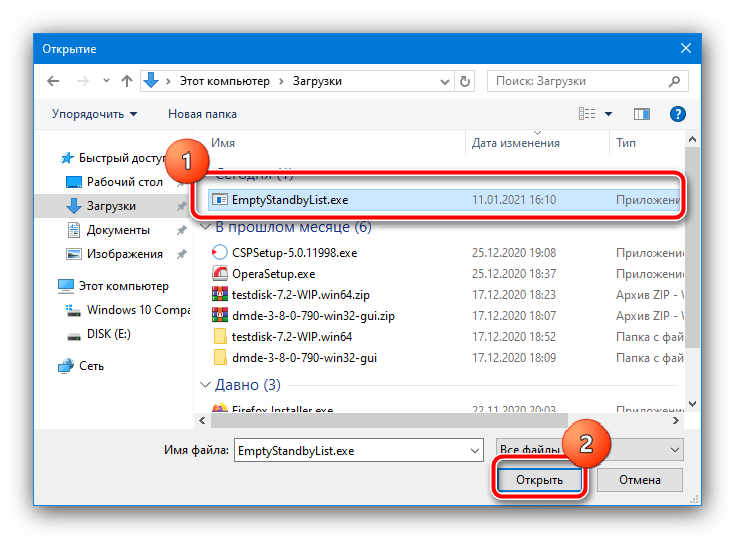
Task: Click the archive icon of dmde-3-8-0-790-win32-gui.zip
Action: tap(219, 315)
